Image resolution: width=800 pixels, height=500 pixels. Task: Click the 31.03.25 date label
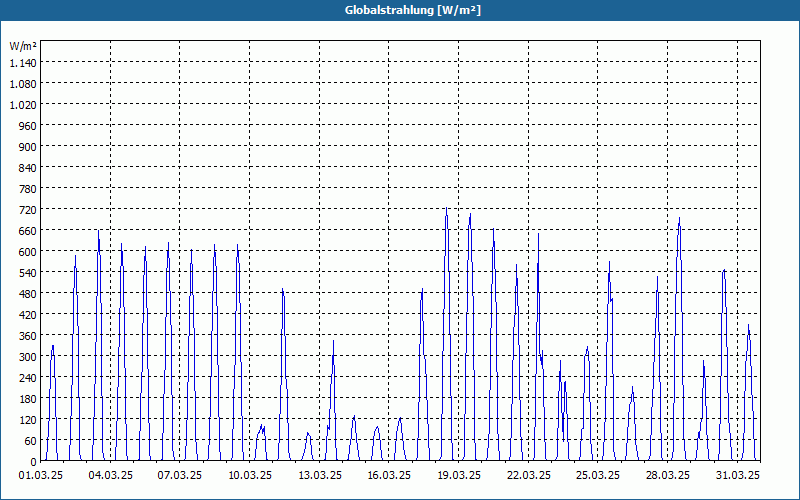click(x=737, y=475)
